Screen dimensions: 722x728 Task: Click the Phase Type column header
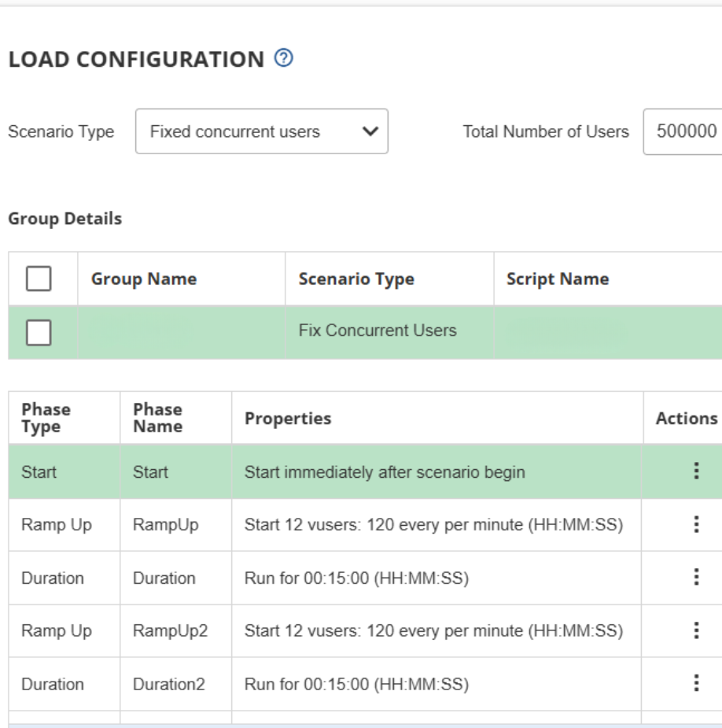(x=46, y=418)
